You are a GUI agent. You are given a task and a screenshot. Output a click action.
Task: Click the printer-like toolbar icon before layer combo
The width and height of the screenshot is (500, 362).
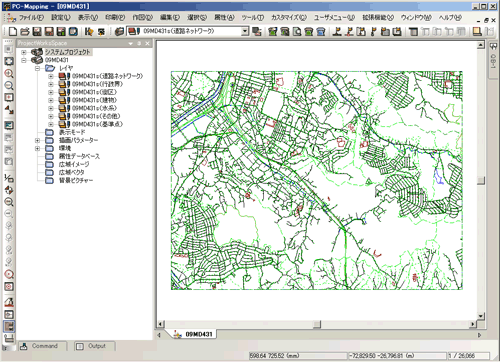[119, 31]
